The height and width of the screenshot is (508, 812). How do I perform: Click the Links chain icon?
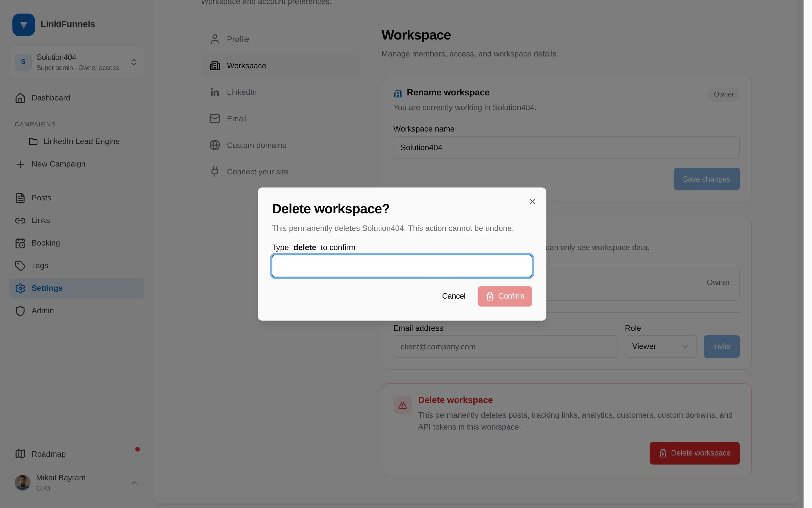click(20, 220)
